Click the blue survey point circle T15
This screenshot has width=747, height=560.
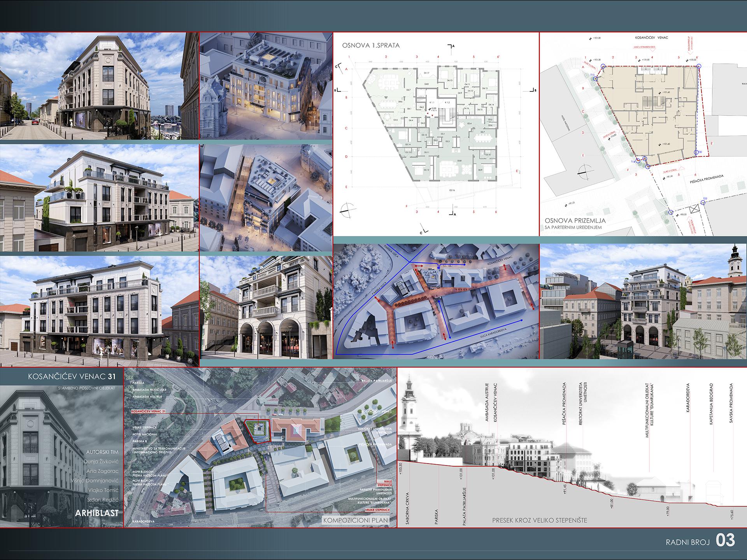coord(596,79)
